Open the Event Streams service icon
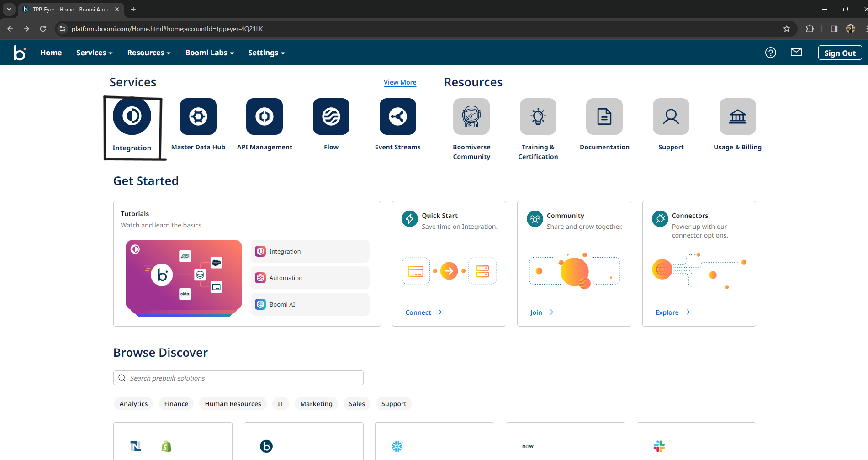The image size is (868, 460). click(x=397, y=116)
